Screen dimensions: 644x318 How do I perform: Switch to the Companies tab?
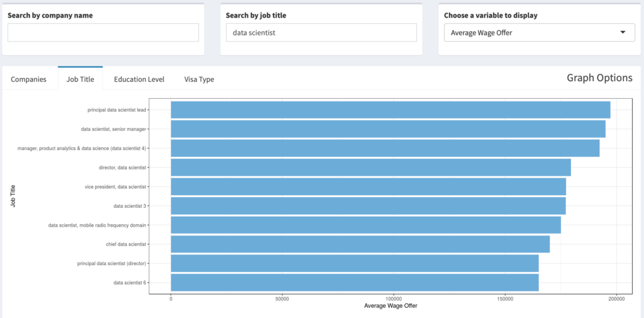[28, 79]
